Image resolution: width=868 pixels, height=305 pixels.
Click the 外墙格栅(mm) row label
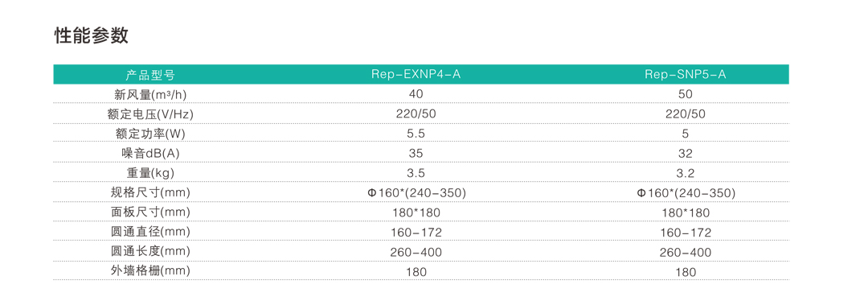[150, 271]
